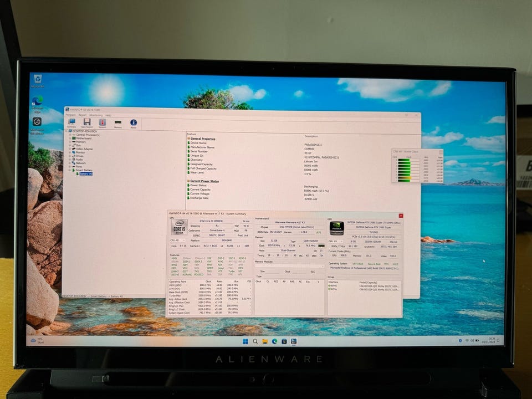532x399 pixels.
Task: Expand the Network tree node
Action: 70,163
